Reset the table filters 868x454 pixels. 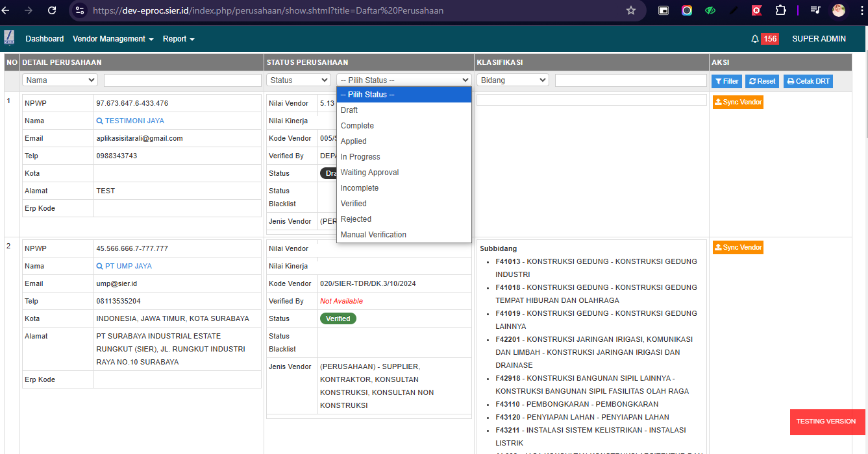pos(762,81)
